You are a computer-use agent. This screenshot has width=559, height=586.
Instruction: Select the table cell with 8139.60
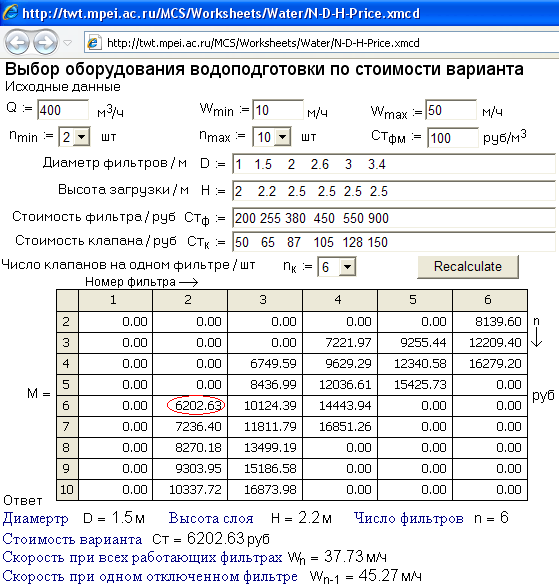click(490, 321)
